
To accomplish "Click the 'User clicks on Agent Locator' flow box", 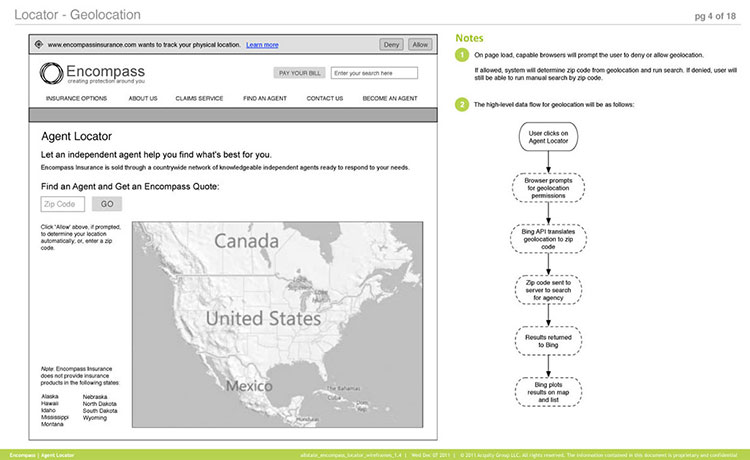I will coord(548,137).
